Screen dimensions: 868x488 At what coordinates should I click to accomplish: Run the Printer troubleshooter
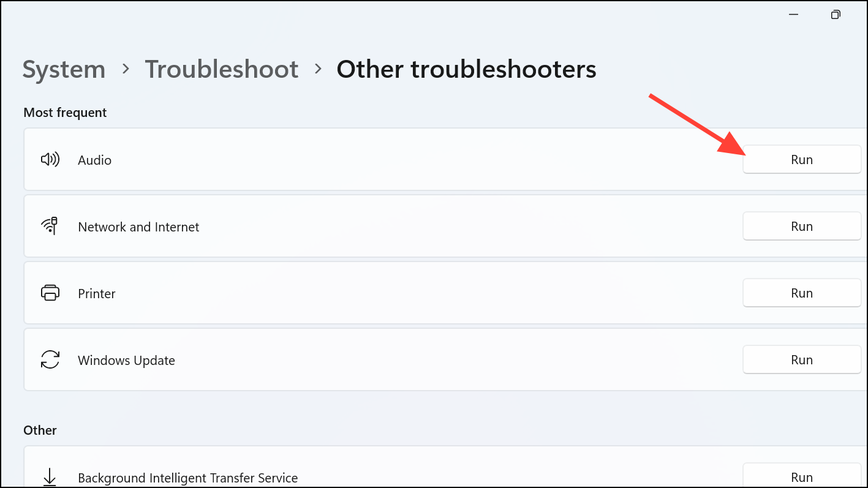(x=802, y=293)
